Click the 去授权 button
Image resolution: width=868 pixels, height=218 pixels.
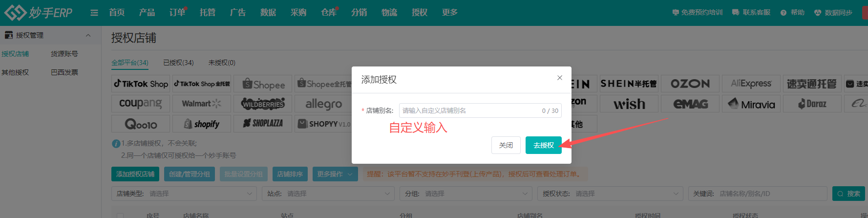[x=544, y=145]
